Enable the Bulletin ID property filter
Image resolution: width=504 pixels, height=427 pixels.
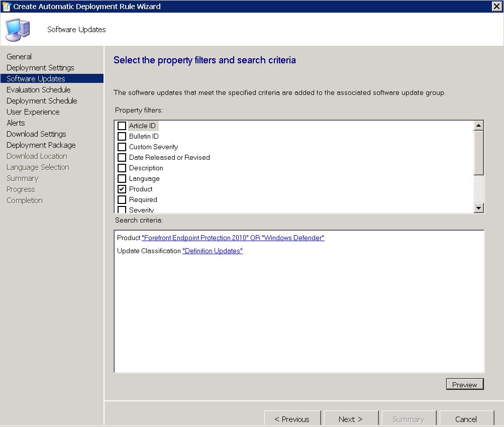point(122,136)
